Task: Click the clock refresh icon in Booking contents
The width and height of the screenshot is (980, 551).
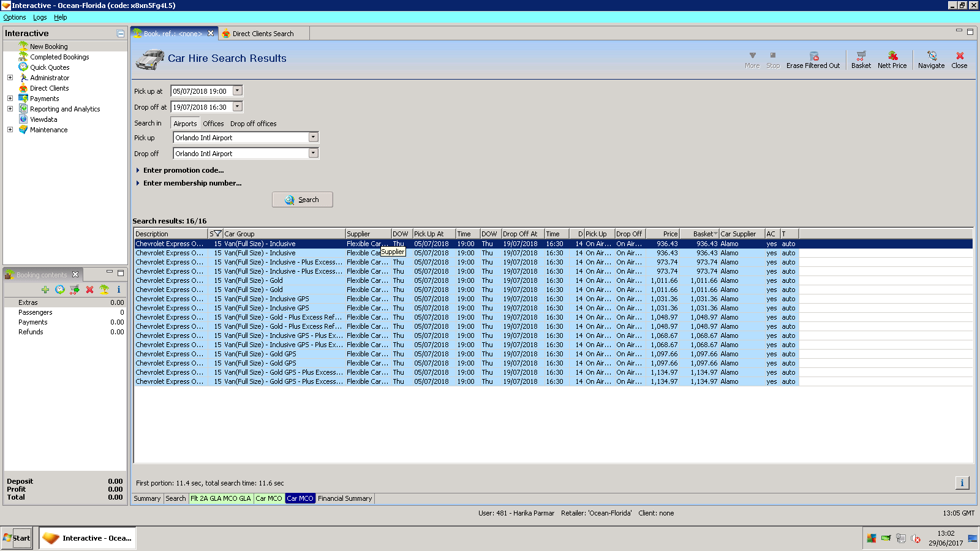Action: point(59,290)
